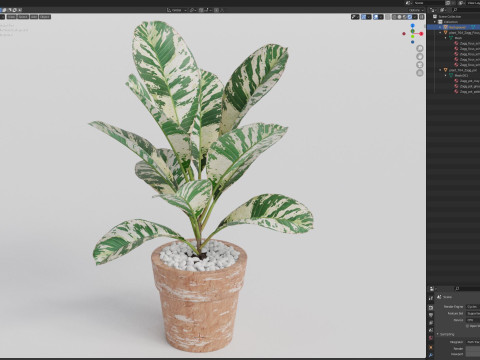This screenshot has width=480, height=360.
Task: Open the pivot point dropdown
Action: tap(194, 10)
